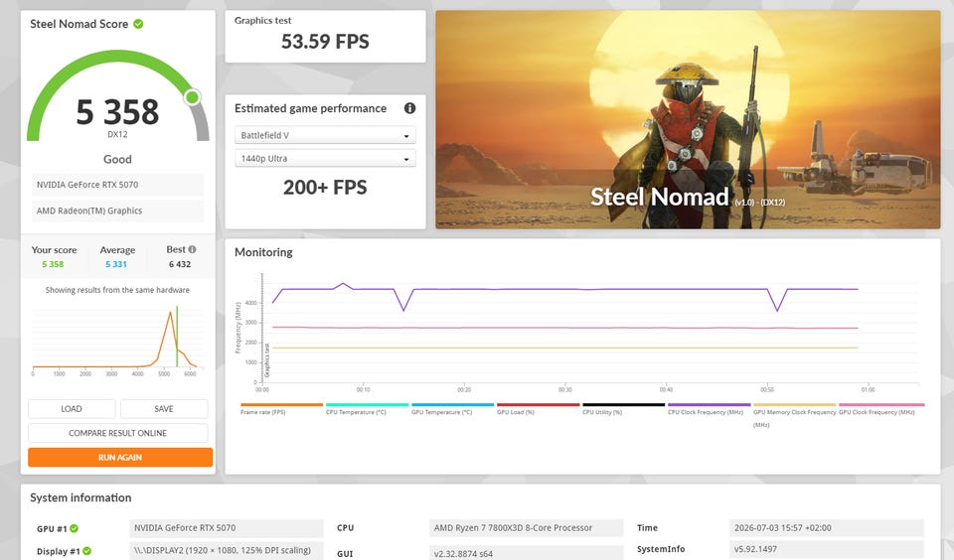Click the green check icon next to Display #1

pos(87,551)
